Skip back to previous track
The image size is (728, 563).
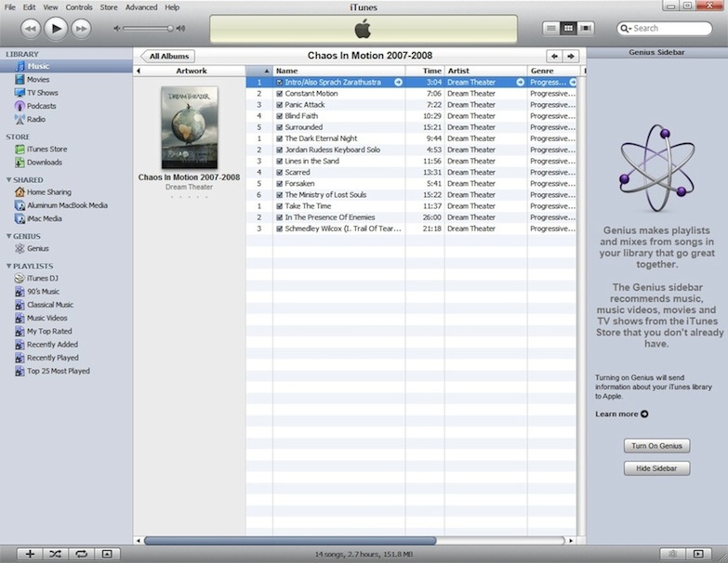pyautogui.click(x=30, y=29)
